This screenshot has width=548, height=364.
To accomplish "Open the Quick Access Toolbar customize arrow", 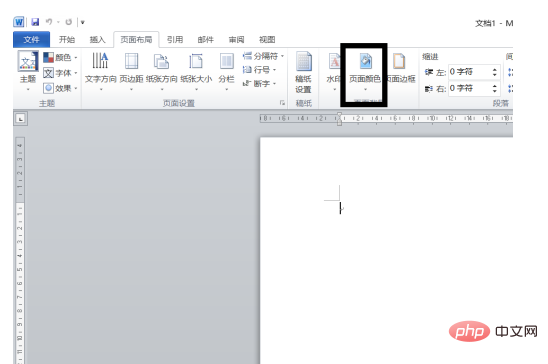I will coord(83,22).
